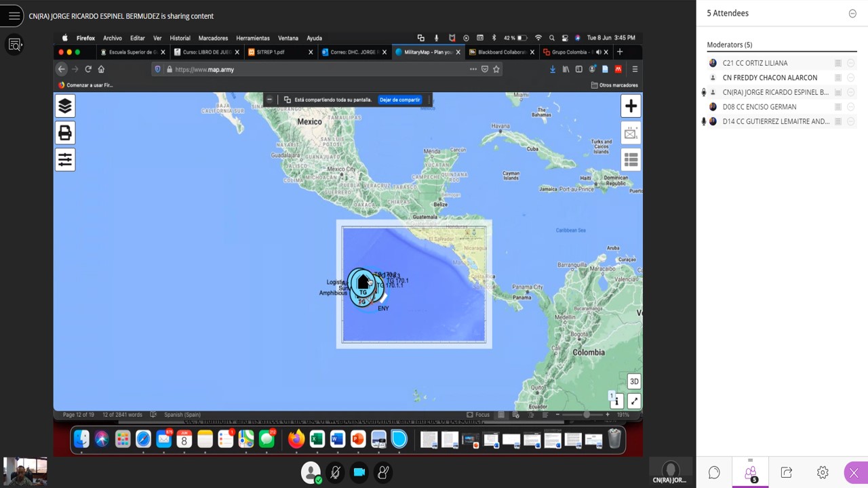868x488 pixels.
Task: Raise hand in Collaborate
Action: click(383, 472)
